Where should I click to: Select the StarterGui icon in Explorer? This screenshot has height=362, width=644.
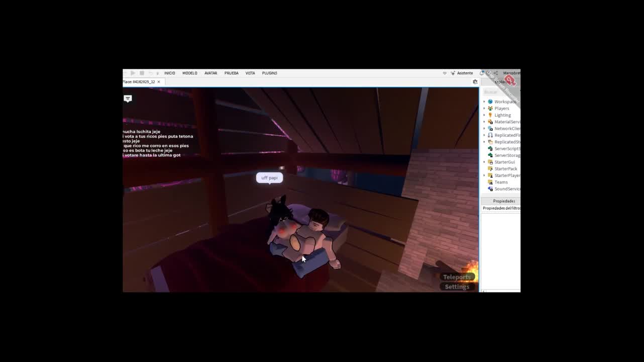[490, 162]
